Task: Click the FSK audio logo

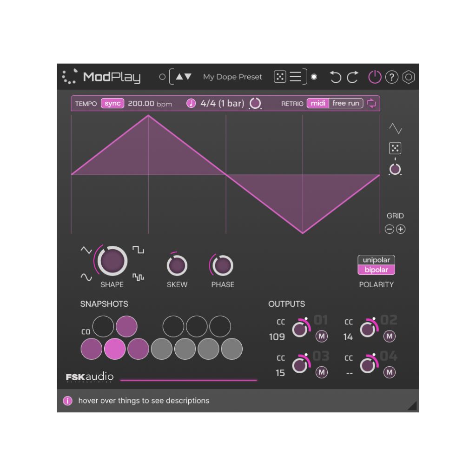Action: (90, 377)
